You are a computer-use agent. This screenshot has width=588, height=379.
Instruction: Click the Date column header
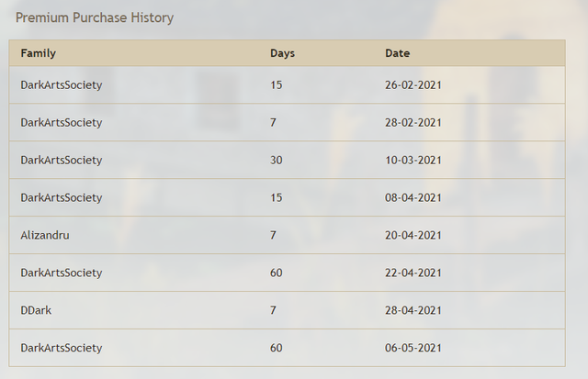[397, 53]
